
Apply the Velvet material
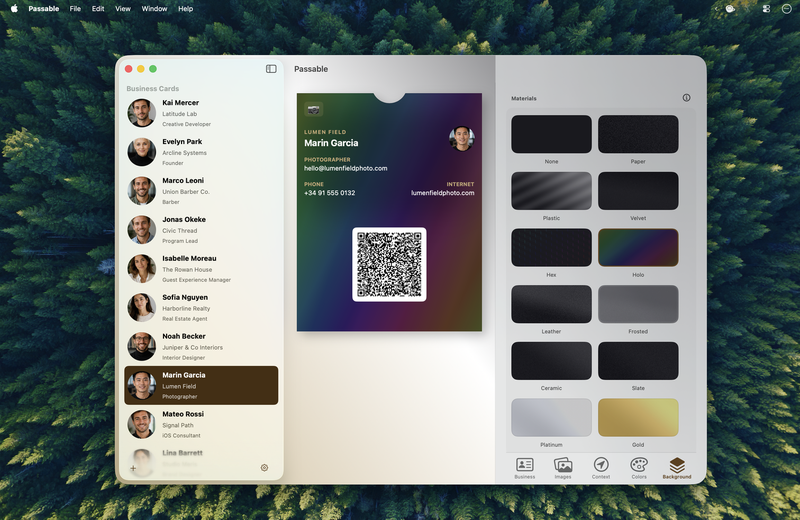638,191
